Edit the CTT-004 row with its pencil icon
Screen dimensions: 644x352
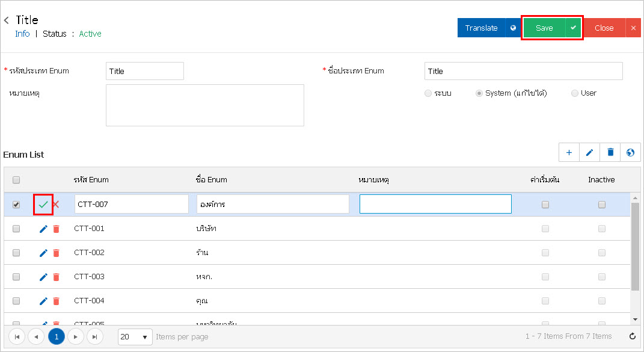pos(43,301)
